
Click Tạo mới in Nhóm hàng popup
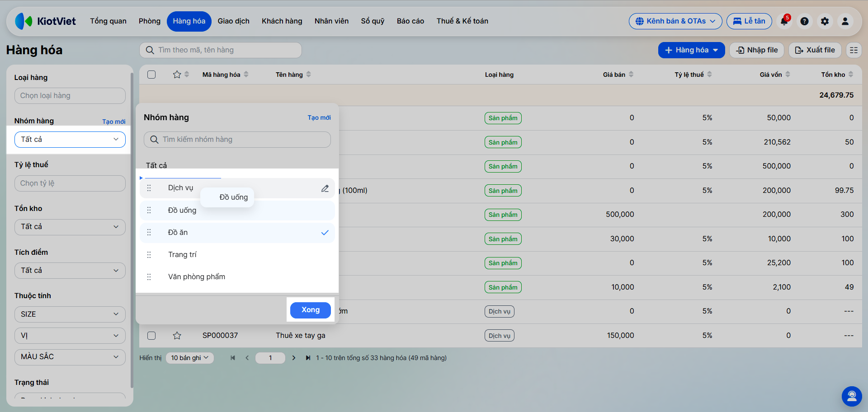point(319,117)
